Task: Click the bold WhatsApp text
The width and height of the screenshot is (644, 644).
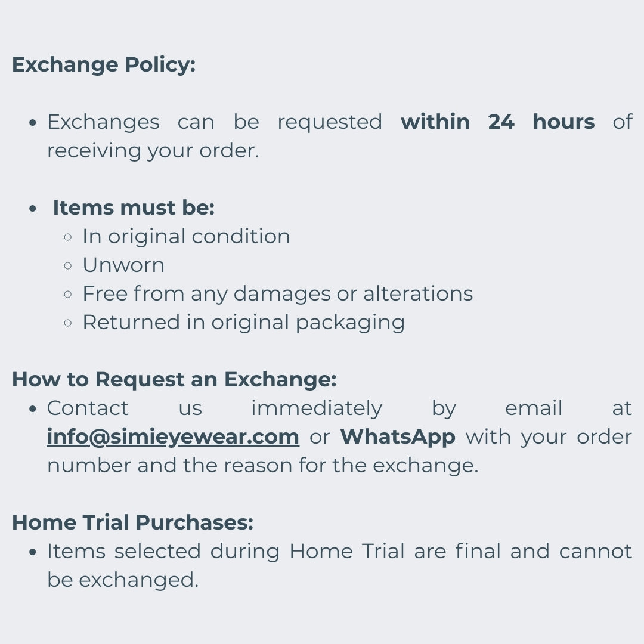Action: (398, 437)
